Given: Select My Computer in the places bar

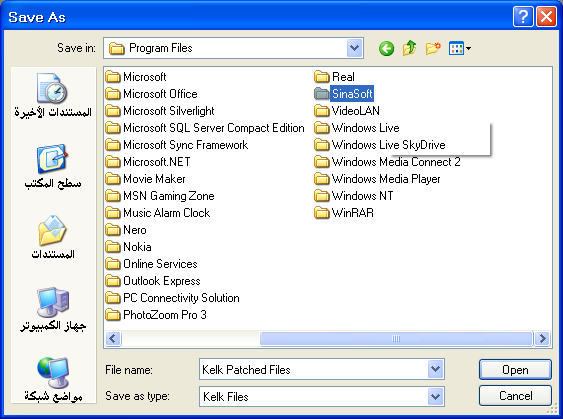Looking at the screenshot, I should (53, 309).
